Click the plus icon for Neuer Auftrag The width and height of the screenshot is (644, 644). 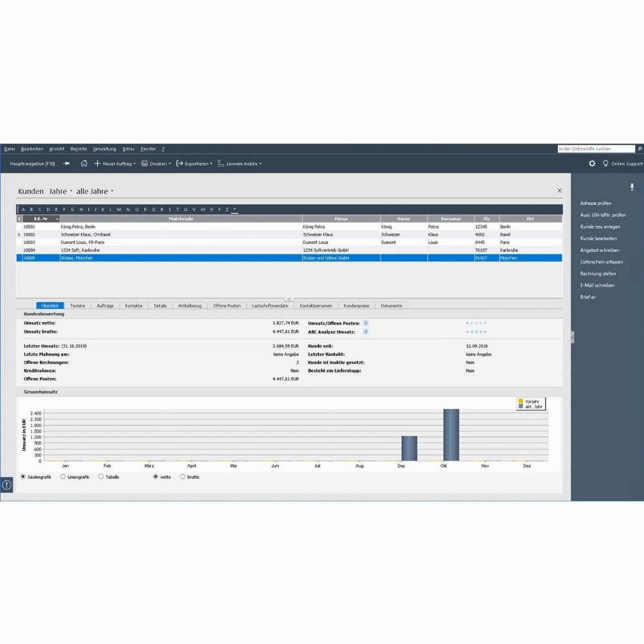click(97, 164)
